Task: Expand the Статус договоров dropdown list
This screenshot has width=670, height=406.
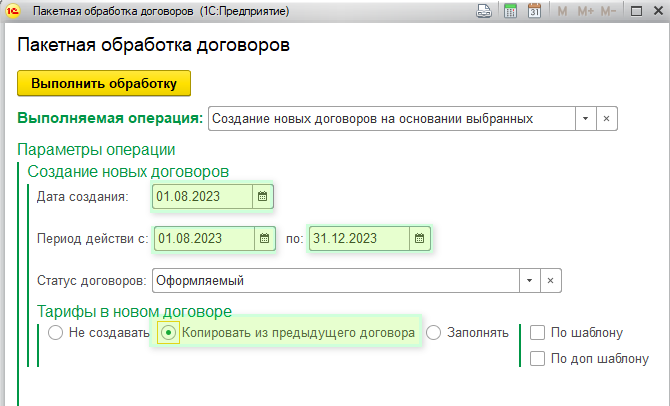Action: pos(529,280)
